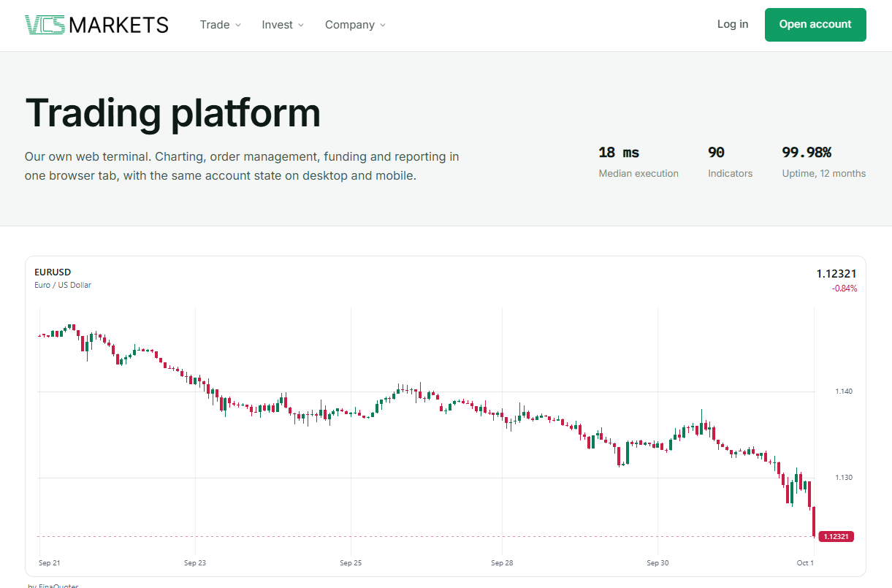Image resolution: width=892 pixels, height=588 pixels.
Task: Click the VCS Markets logo
Action: pos(96,25)
